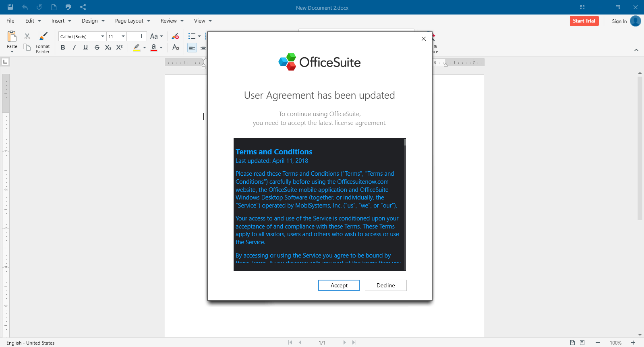The height and width of the screenshot is (347, 644).
Task: Decline the updated User Agreement
Action: (x=386, y=285)
